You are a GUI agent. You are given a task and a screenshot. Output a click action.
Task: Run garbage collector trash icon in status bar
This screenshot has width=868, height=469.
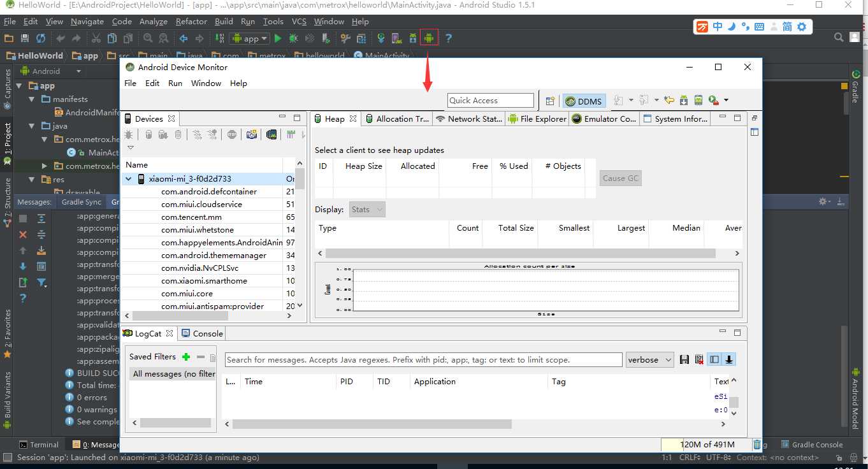point(756,445)
